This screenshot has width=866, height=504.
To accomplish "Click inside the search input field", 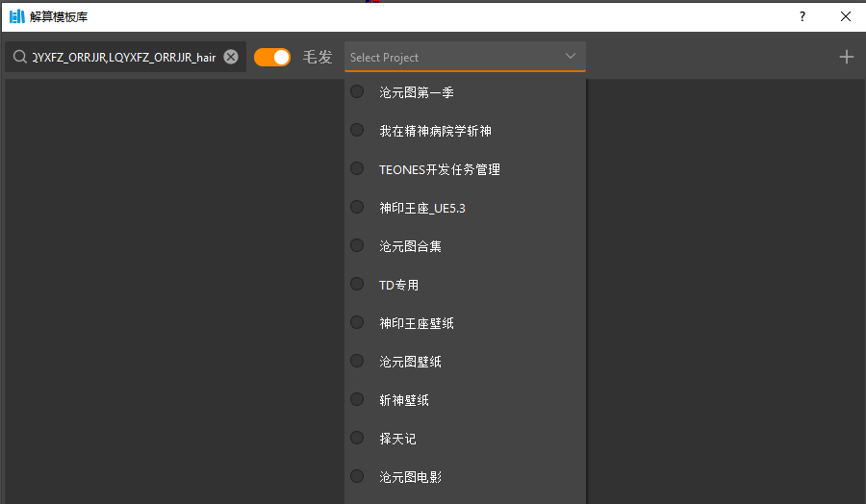I will click(123, 57).
